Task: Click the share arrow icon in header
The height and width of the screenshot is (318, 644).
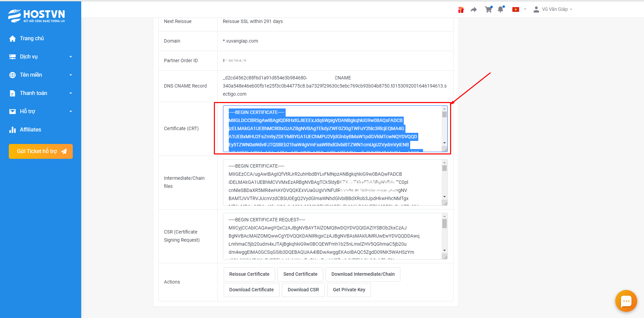Action: 474,10
